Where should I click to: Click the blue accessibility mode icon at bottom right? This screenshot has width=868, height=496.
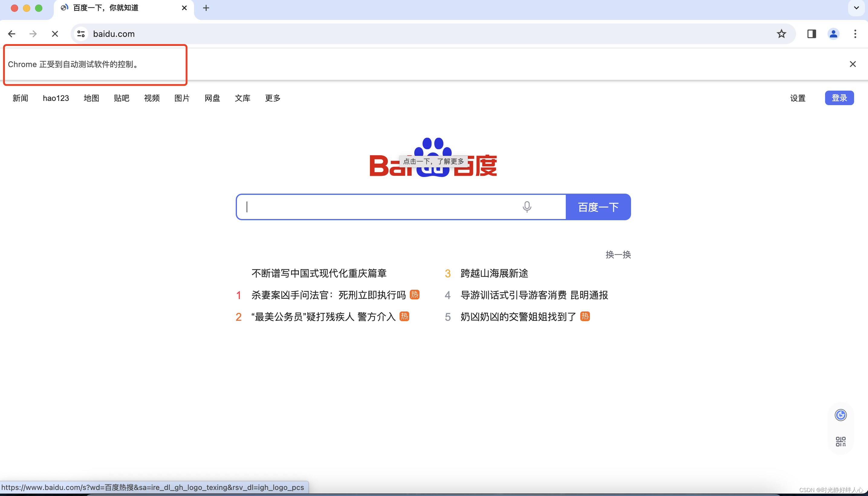[840, 415]
